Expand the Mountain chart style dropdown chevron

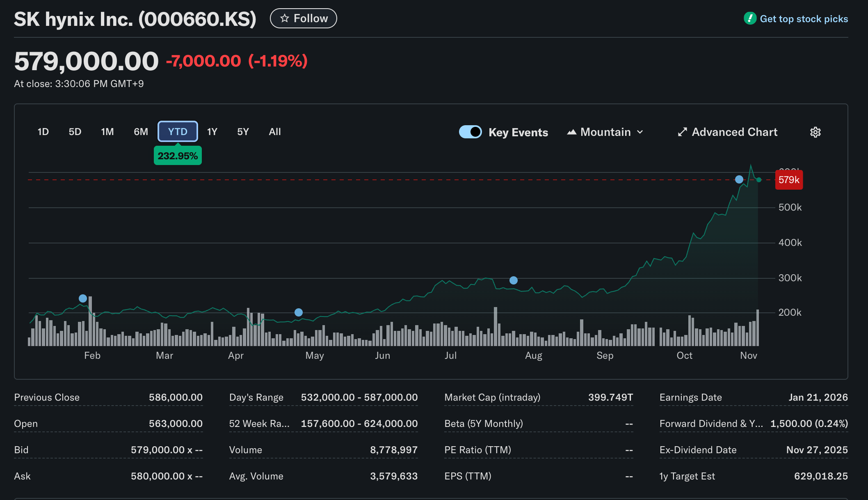coord(640,132)
